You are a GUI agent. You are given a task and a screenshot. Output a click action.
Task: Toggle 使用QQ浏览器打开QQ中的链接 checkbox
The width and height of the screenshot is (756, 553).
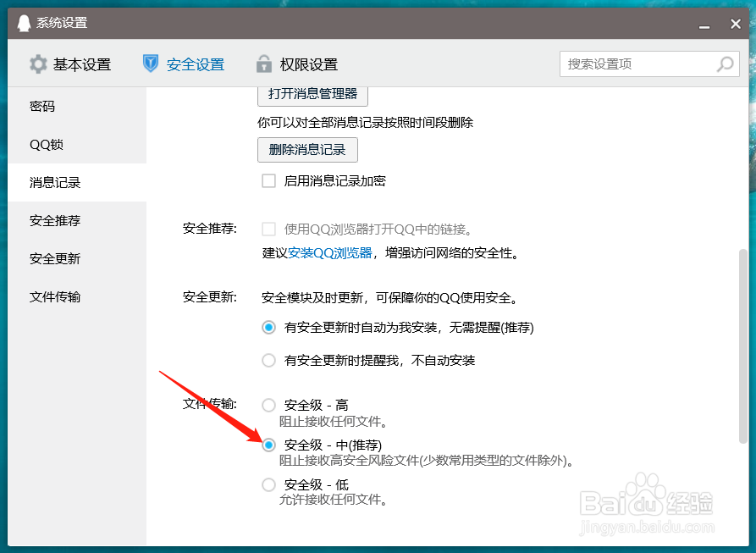268,229
